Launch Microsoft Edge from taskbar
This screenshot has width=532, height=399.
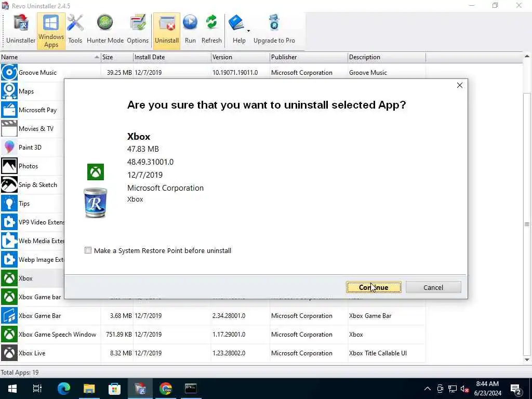[63, 389]
